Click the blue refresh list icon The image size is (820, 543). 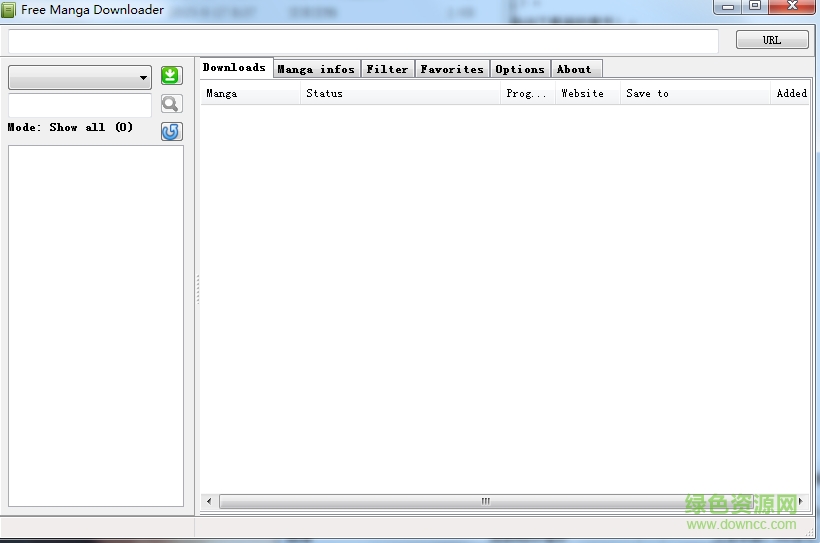pyautogui.click(x=171, y=131)
